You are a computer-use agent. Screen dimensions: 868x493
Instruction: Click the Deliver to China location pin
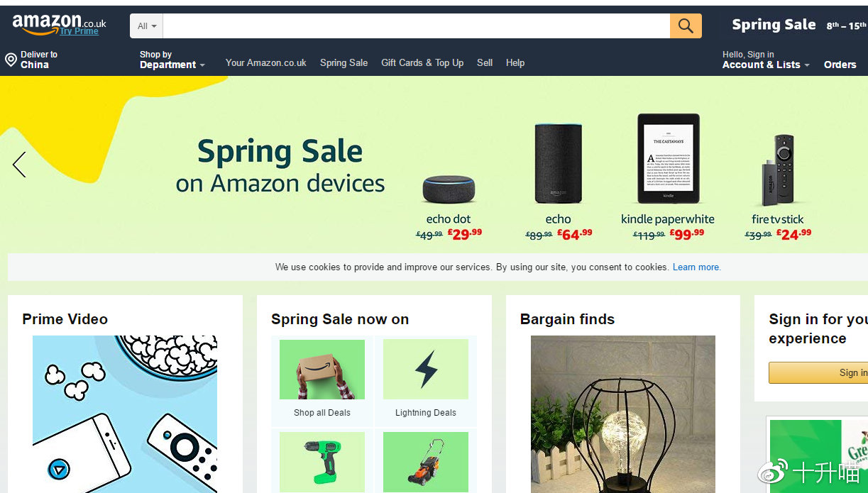tap(11, 60)
